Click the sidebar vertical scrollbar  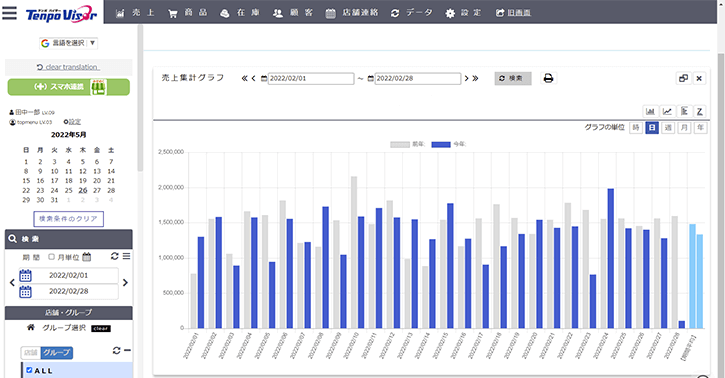pos(140,97)
